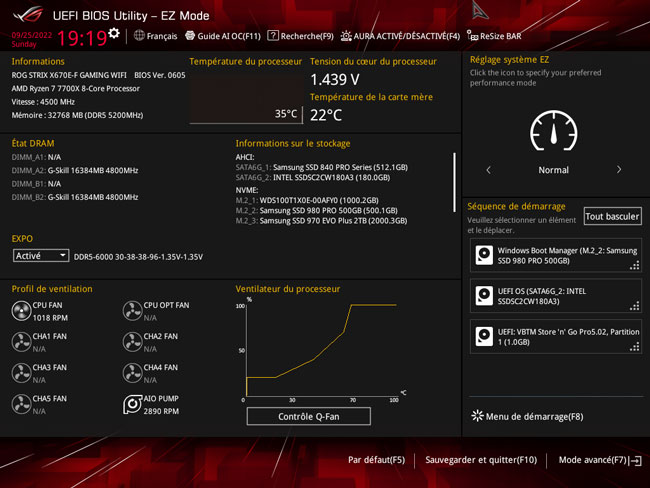This screenshot has height=488, width=650.
Task: Click the CHA1 FAN icon
Action: pos(21,343)
